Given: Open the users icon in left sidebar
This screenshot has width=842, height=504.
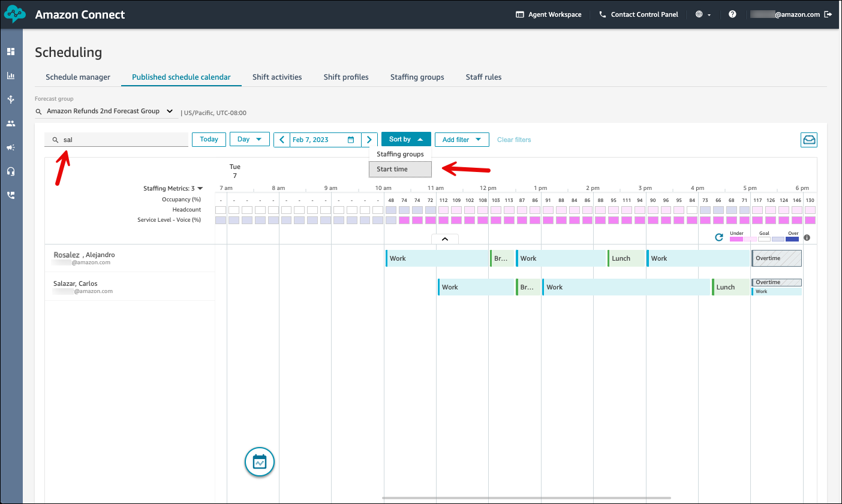Looking at the screenshot, I should (11, 123).
